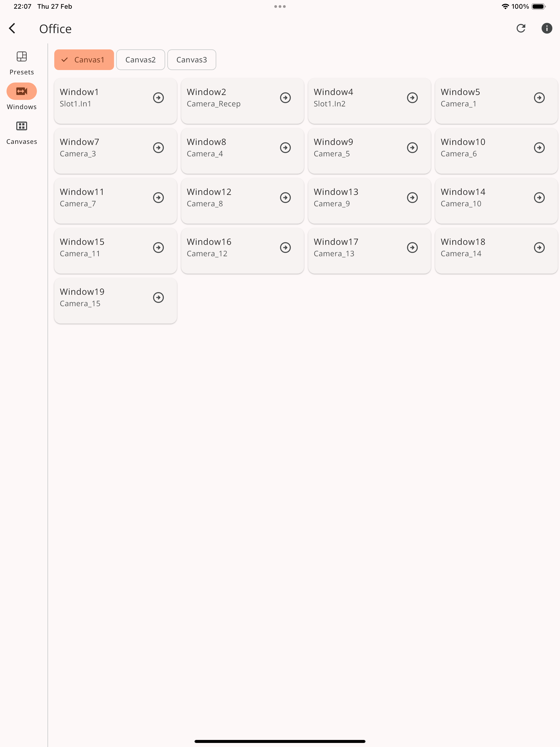This screenshot has height=747, width=560.
Task: Open the Presets section
Action: point(22,63)
